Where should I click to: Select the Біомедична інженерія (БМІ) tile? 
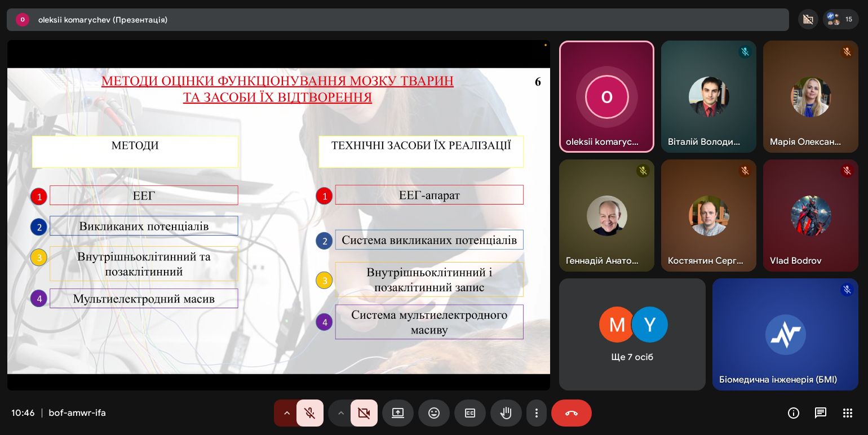[785, 334]
